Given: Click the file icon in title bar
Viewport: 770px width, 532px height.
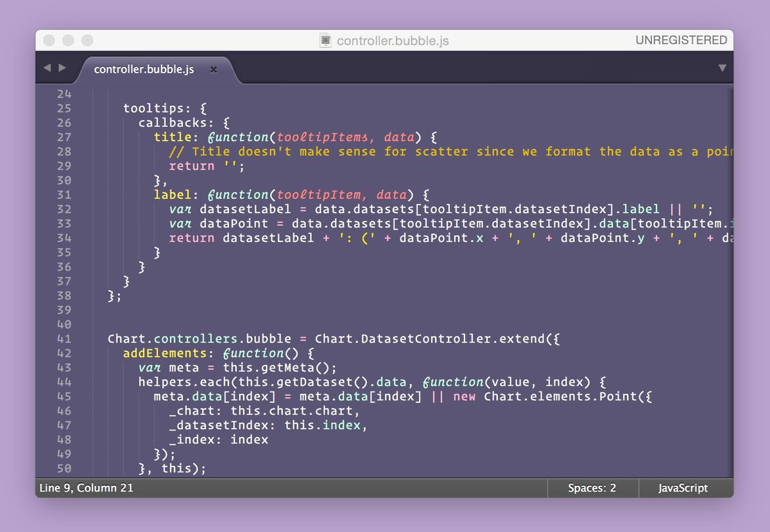Looking at the screenshot, I should point(326,40).
